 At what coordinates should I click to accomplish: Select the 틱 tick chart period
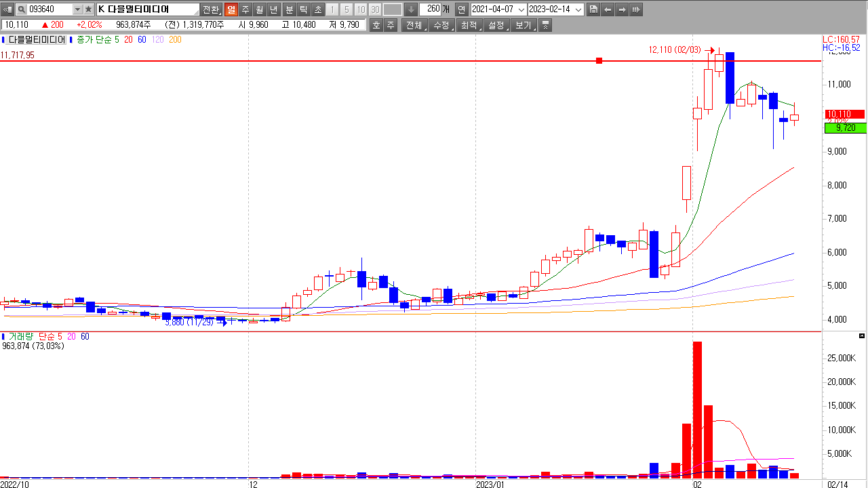pyautogui.click(x=304, y=9)
